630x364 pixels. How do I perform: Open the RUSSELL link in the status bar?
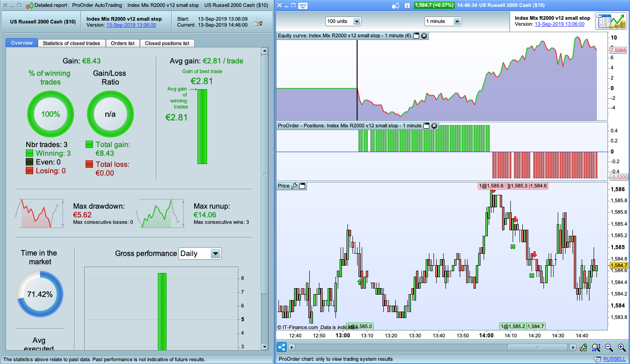[614, 359]
